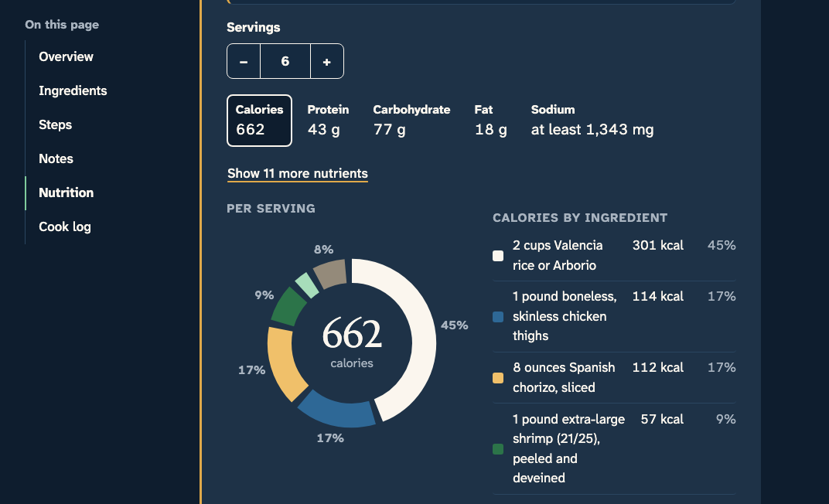
Task: Click the light mint donut segment
Action: 307,284
